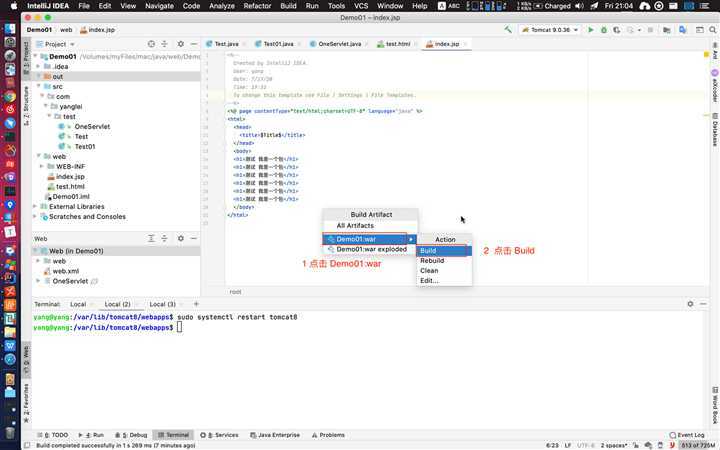Click the greyed-out Stop square icon
Screen dimensions: 720x450
pos(650,30)
